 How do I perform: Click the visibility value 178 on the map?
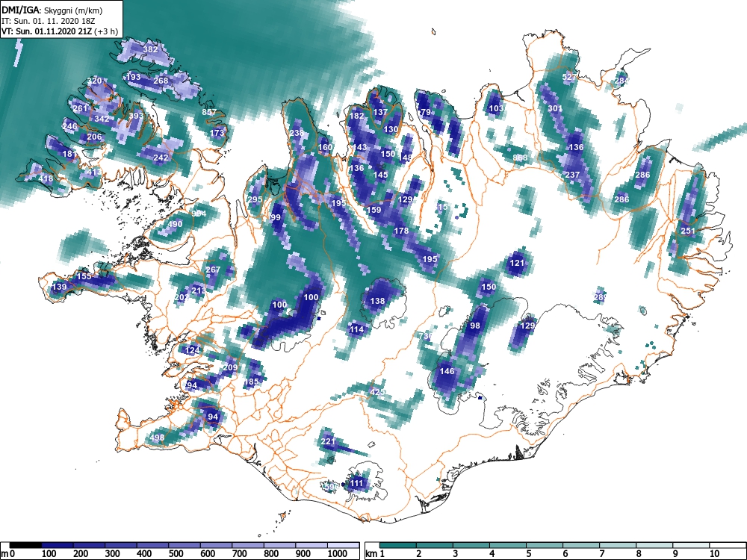401,231
